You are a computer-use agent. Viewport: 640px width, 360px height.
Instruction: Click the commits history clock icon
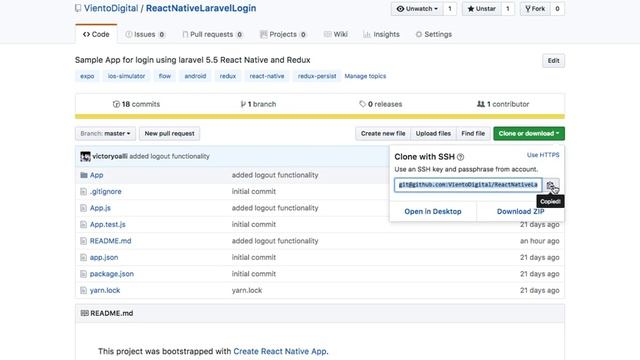[116, 104]
